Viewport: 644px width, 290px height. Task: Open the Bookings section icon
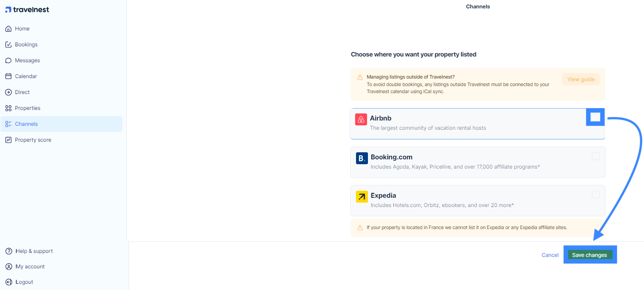pos(8,44)
